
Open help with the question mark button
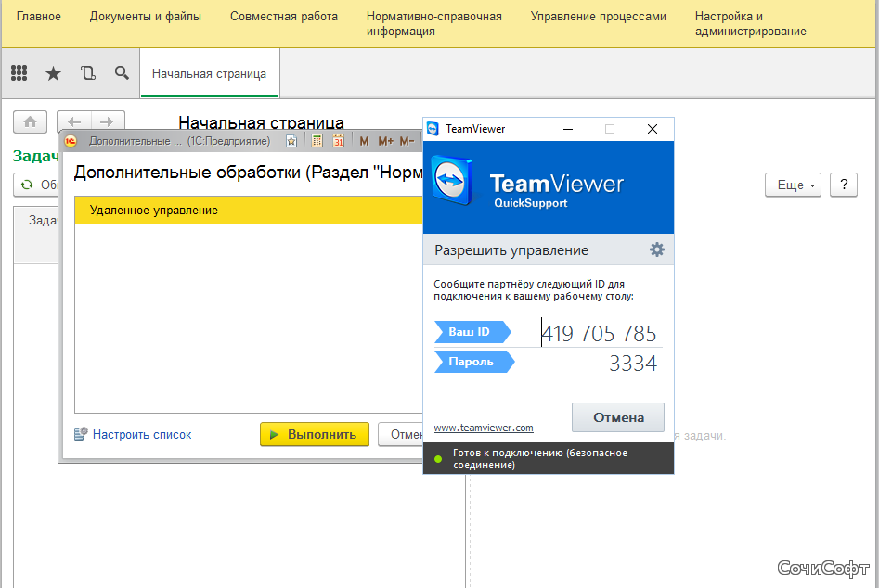[x=844, y=185]
